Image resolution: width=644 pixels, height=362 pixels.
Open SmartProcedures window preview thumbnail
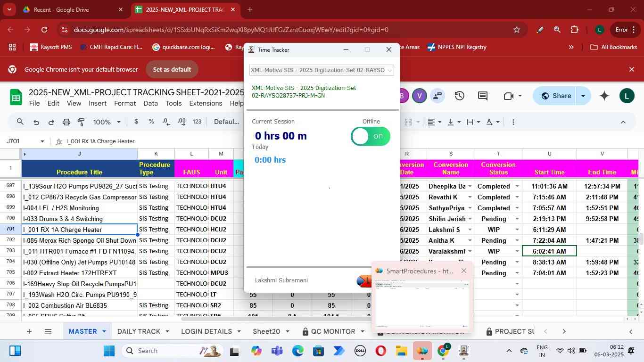(x=422, y=303)
